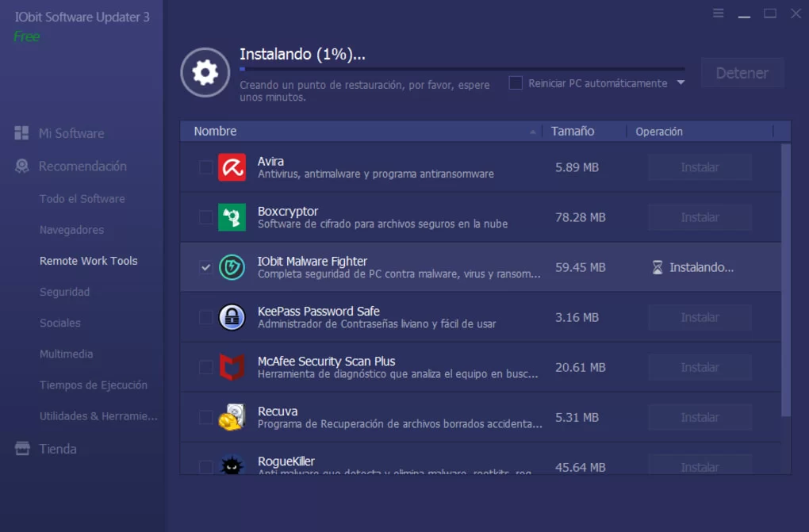Click 'Creando un punto de restauración' message
This screenshot has width=809, height=532.
point(365,91)
